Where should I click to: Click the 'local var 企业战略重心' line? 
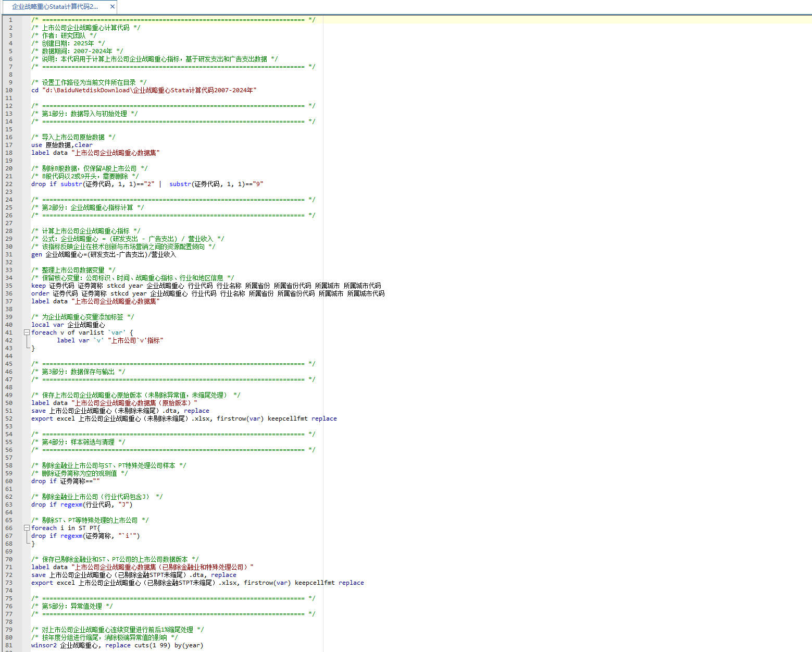tap(68, 325)
